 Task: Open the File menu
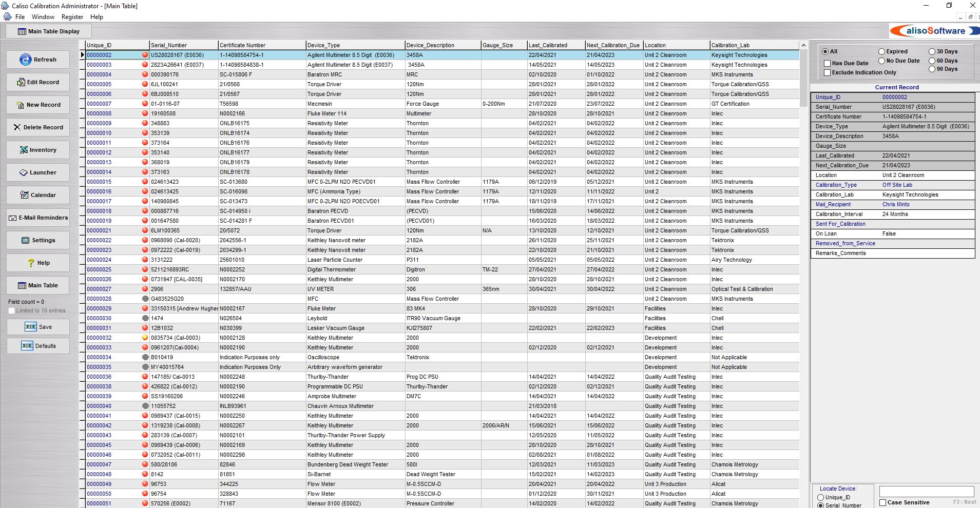[x=20, y=17]
